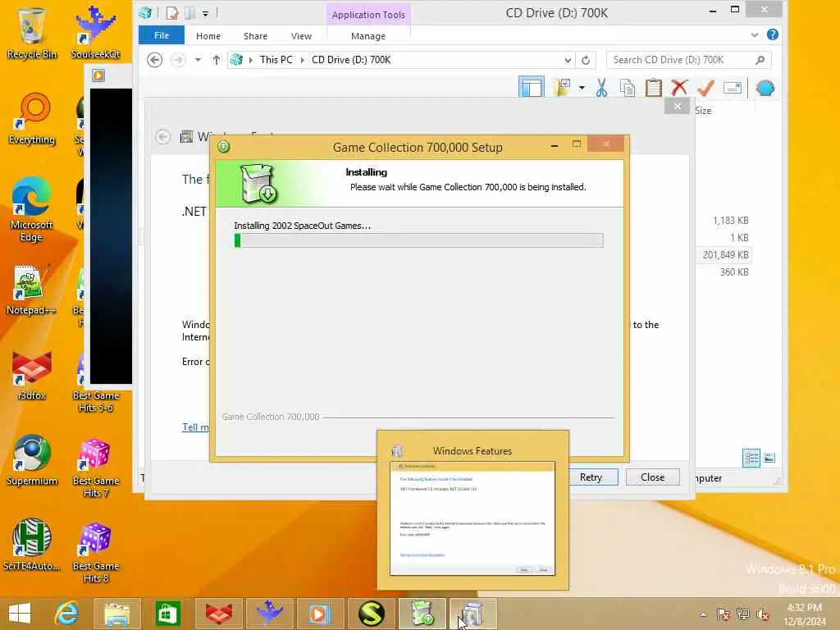Click CD Drive (D:) 700K breadcrumb segment
Screen dimensions: 840x630
(x=351, y=59)
